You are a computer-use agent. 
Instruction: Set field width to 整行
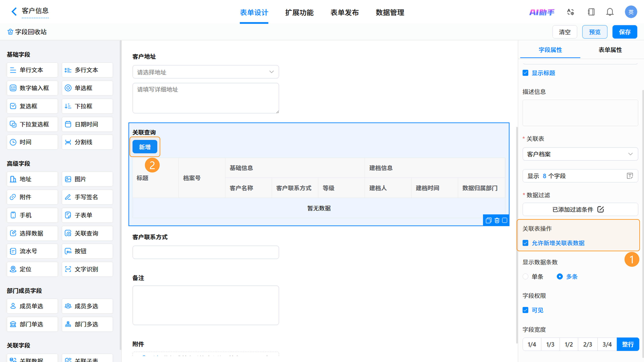(628, 345)
